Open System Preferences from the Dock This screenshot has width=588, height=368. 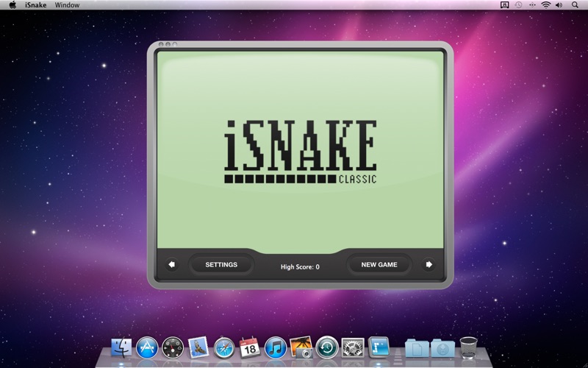[353, 347]
